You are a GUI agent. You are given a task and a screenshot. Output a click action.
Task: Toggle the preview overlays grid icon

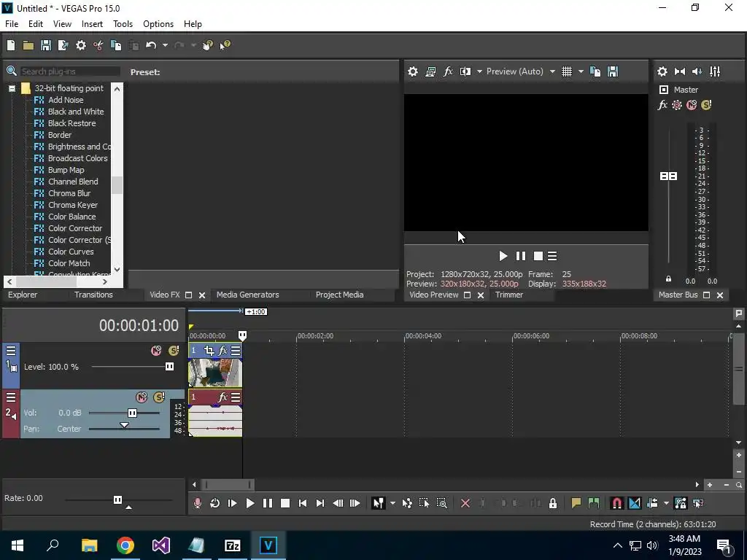pyautogui.click(x=566, y=71)
